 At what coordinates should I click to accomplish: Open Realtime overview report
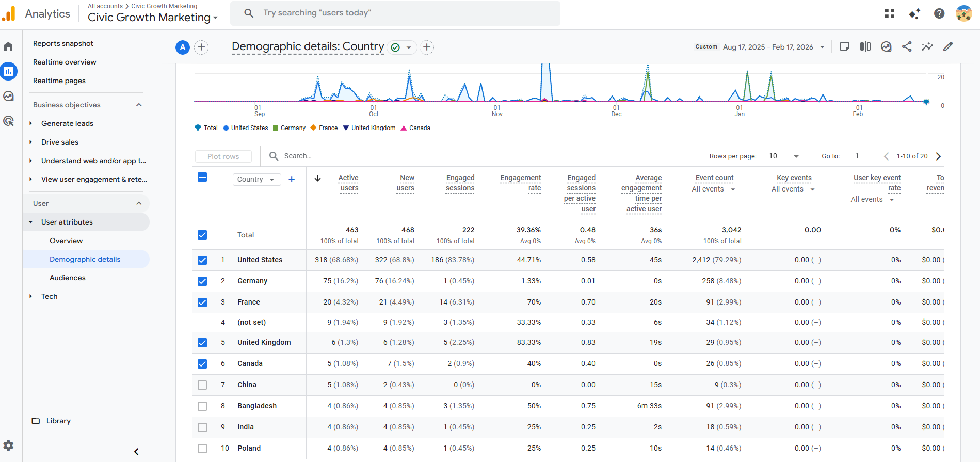(x=65, y=62)
